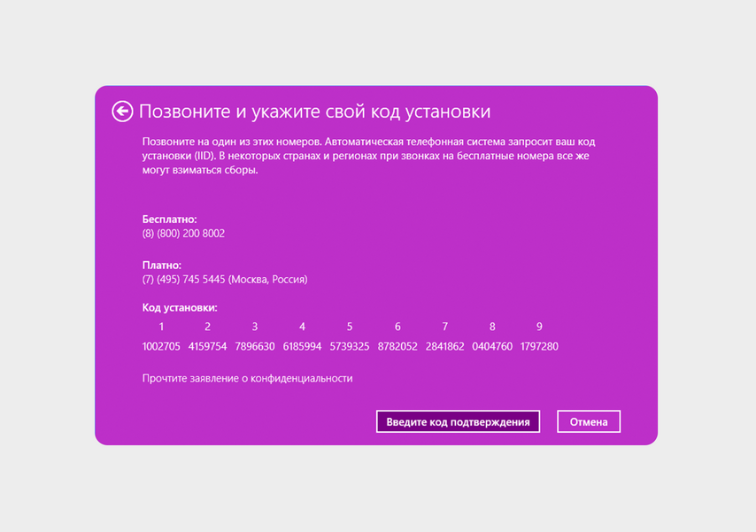Cancel with the "Отмена" button
The image size is (756, 532).
point(588,422)
